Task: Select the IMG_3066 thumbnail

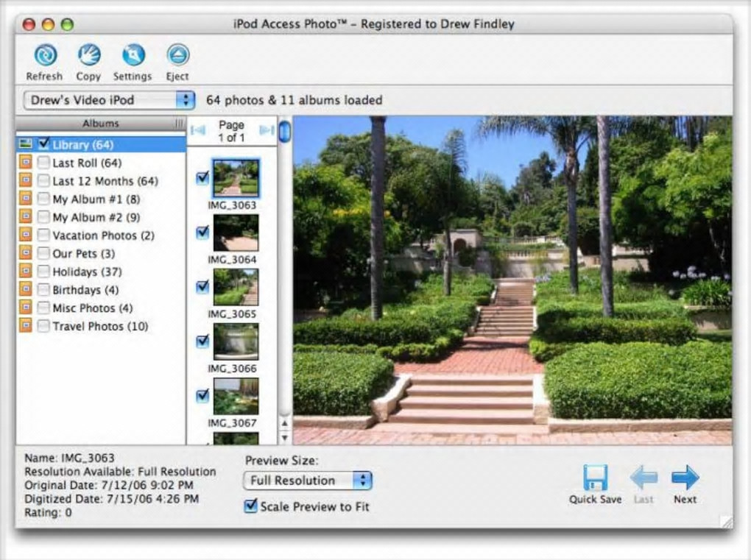Action: tap(236, 341)
